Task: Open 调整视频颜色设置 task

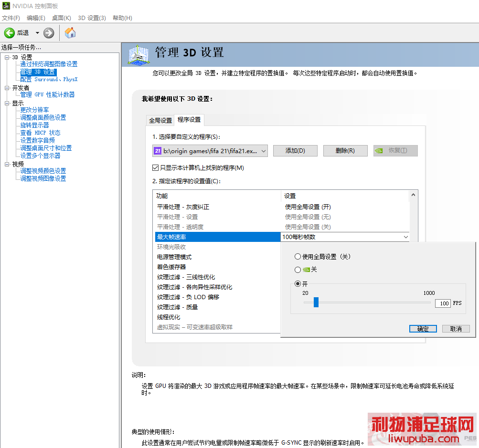Action: (x=43, y=171)
